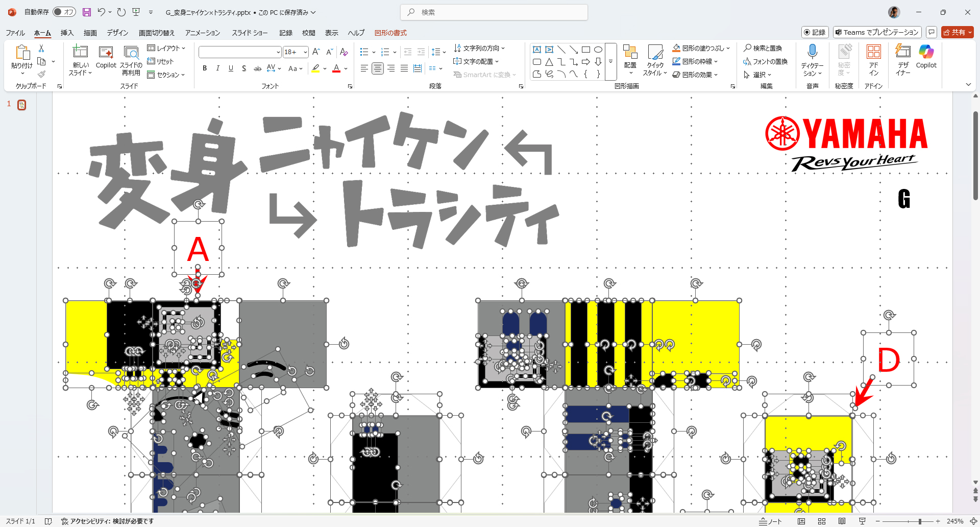This screenshot has width=980, height=527.
Task: Click the save floppy disk icon
Action: pyautogui.click(x=87, y=12)
